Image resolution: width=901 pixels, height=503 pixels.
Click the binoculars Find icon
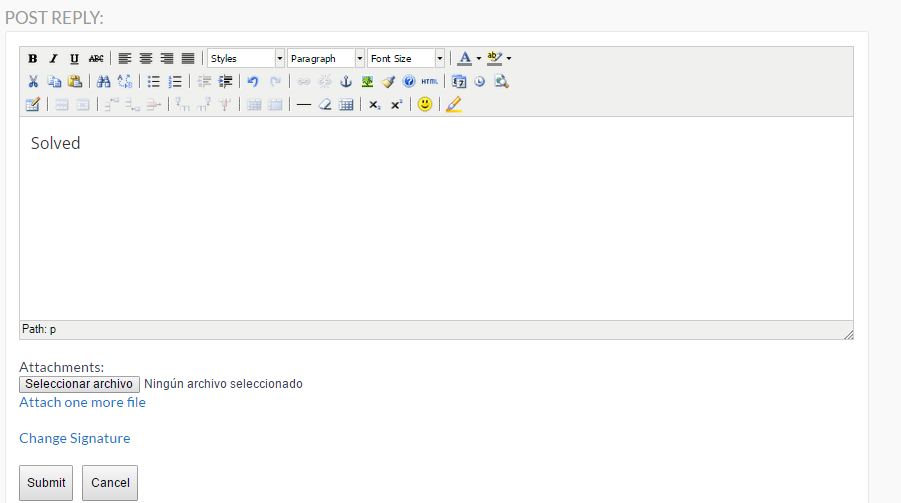103,82
